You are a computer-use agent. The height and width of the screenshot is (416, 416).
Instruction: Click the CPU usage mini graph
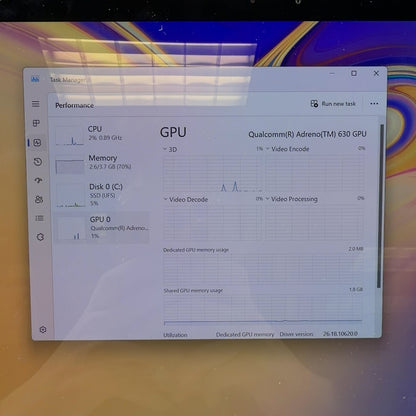(x=70, y=136)
